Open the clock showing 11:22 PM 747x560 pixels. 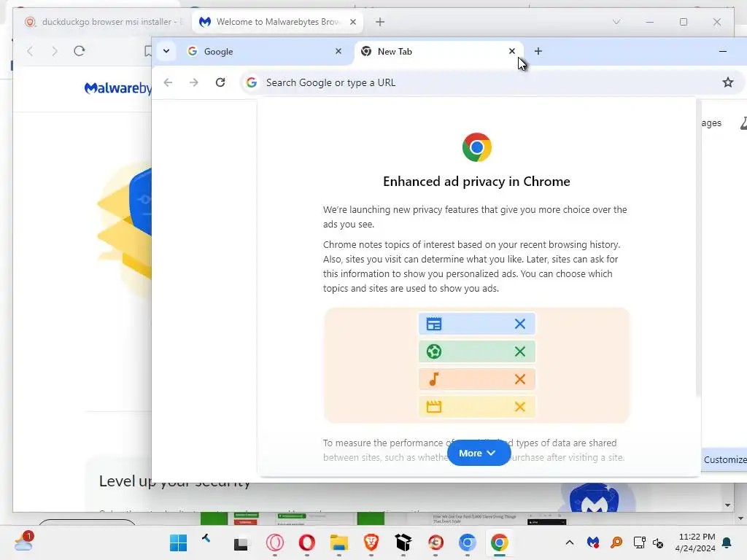[x=695, y=542]
